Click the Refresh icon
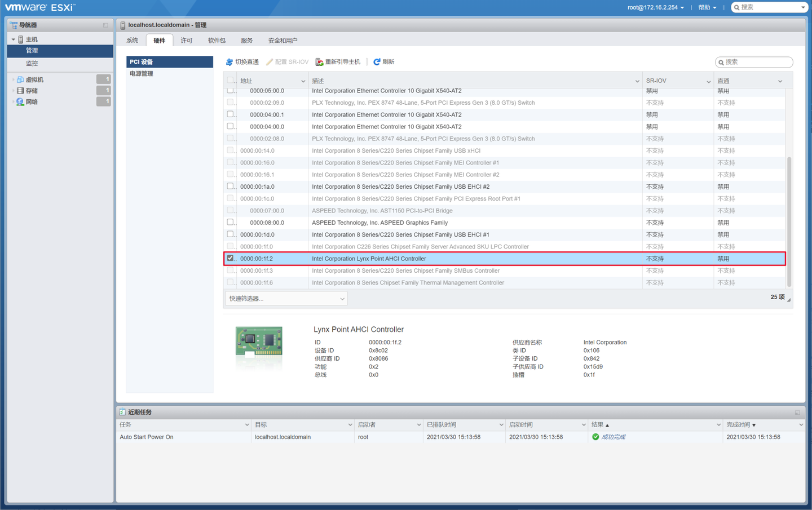 pos(377,62)
